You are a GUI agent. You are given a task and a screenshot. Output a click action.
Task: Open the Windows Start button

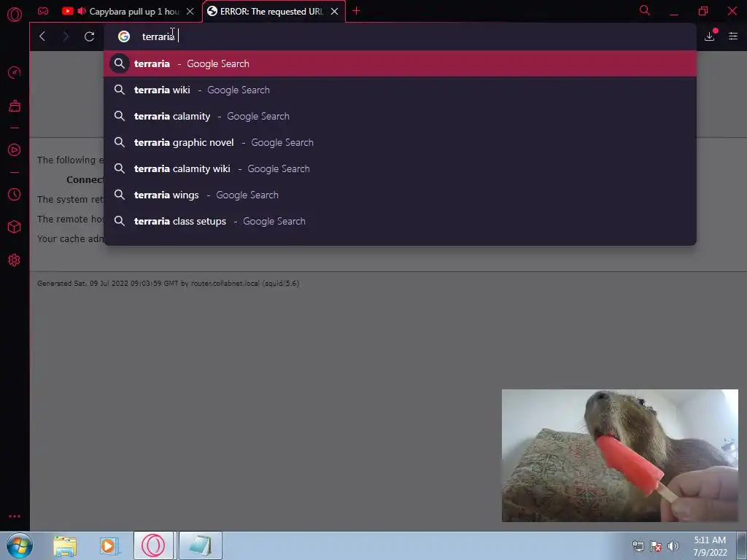coord(20,545)
